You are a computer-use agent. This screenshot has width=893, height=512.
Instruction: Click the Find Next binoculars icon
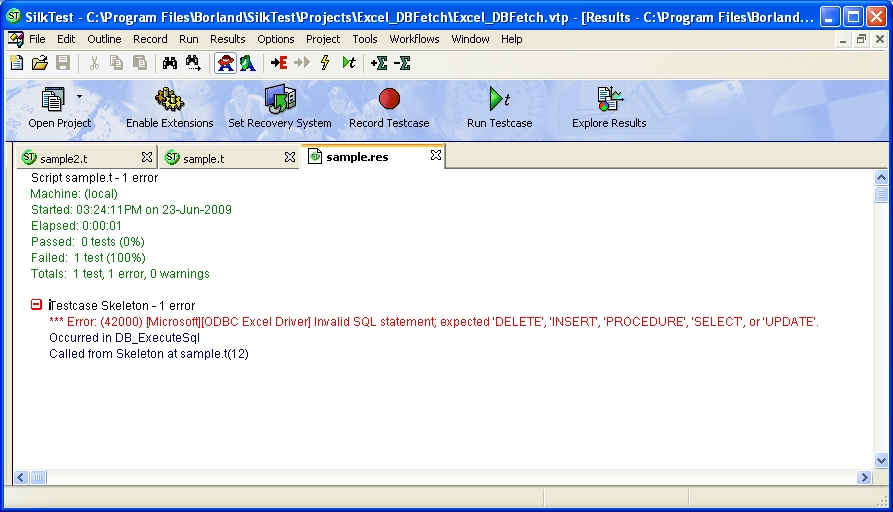pos(193,63)
